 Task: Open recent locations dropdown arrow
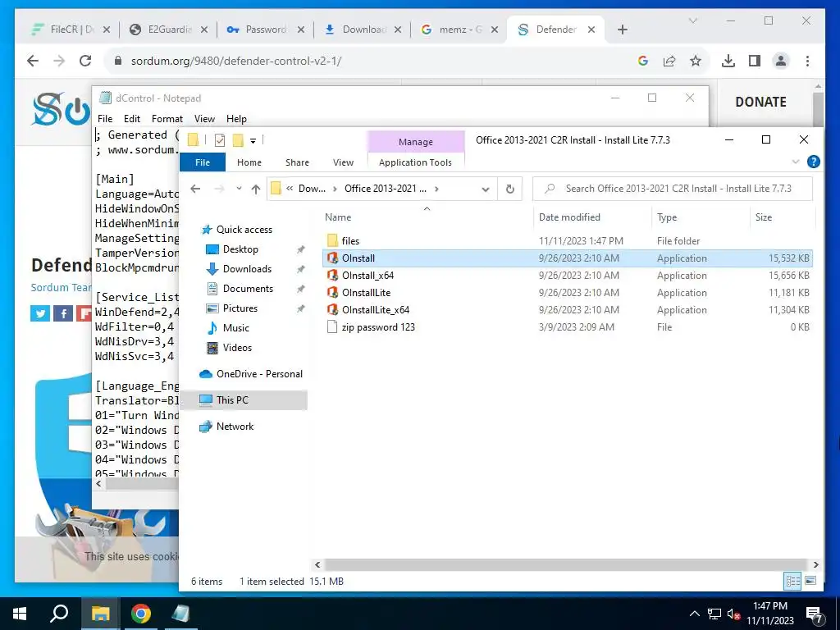pyautogui.click(x=239, y=189)
